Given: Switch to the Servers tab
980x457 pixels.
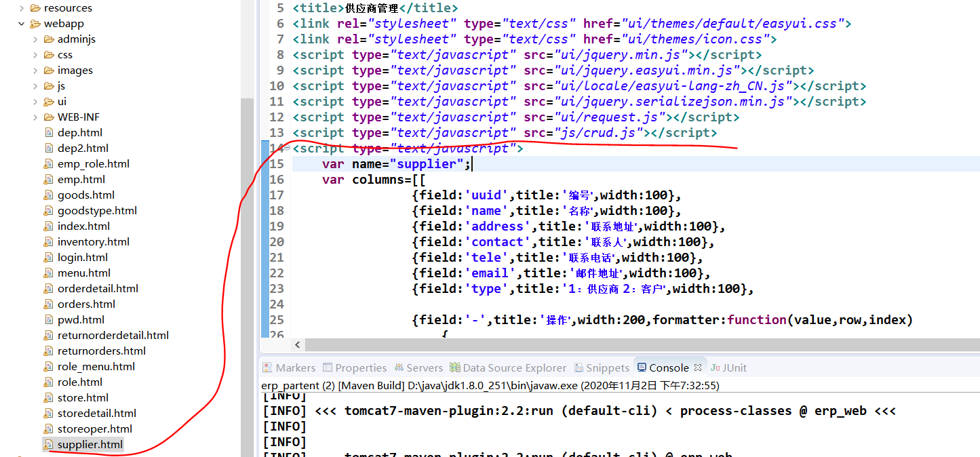Looking at the screenshot, I should coord(418,367).
